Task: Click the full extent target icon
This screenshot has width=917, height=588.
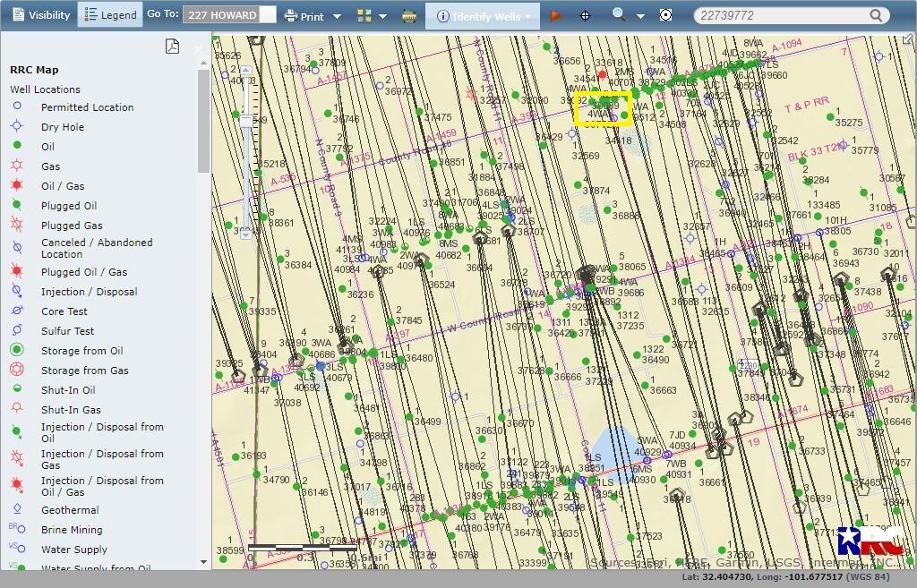Action: click(665, 15)
